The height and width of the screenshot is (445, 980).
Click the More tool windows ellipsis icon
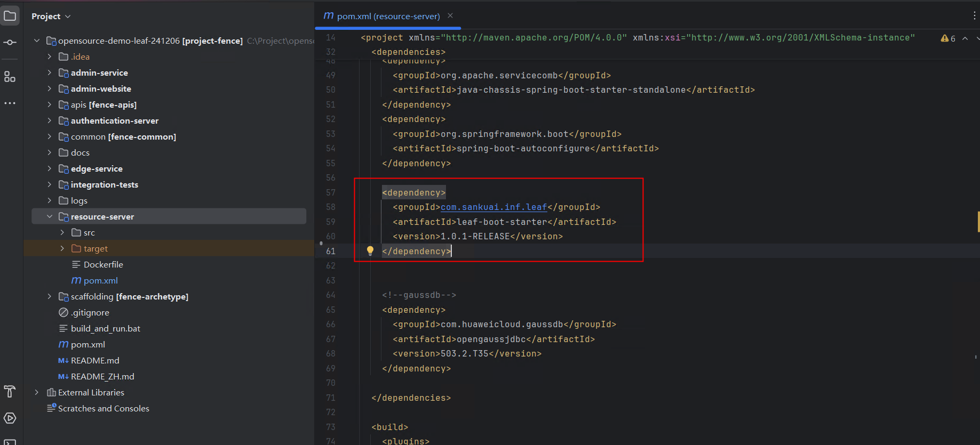pyautogui.click(x=10, y=103)
